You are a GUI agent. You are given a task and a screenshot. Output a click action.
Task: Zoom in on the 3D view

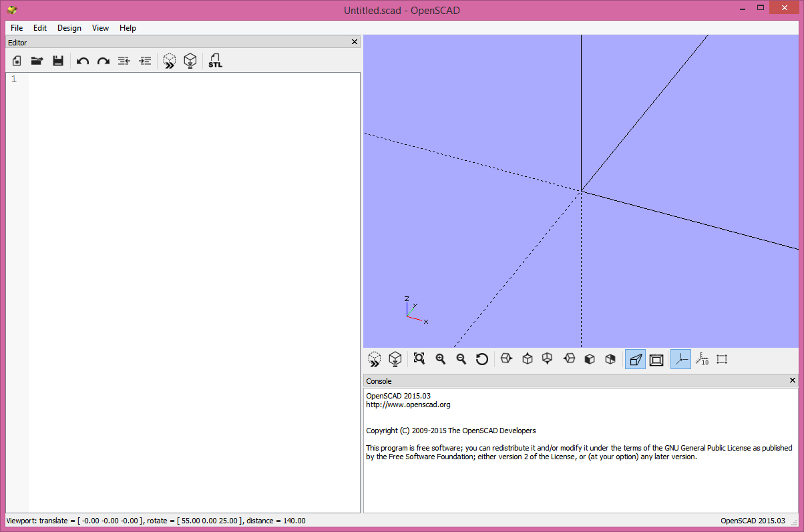tap(441, 358)
